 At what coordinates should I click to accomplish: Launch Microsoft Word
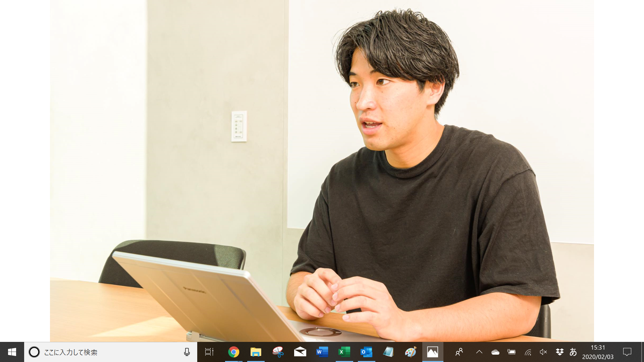coord(322,352)
